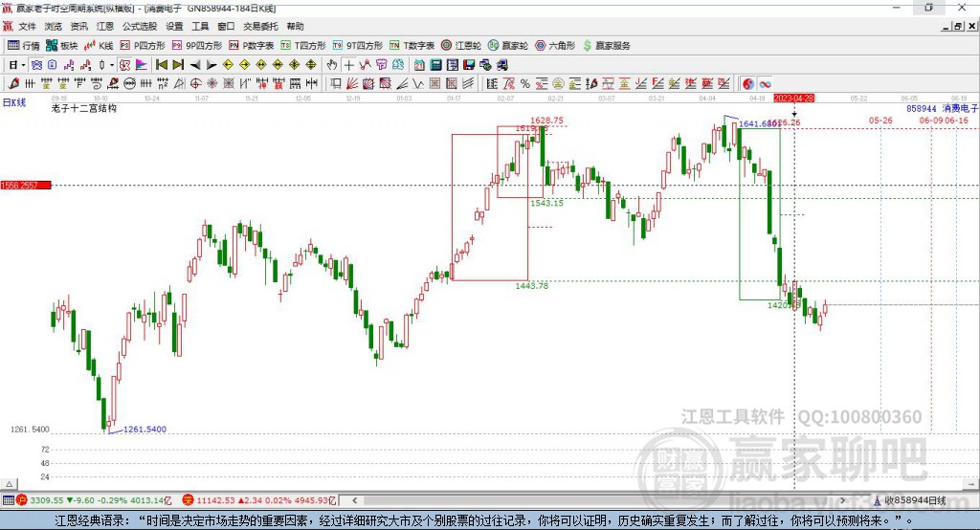Select the red pencil drawing tool
The image size is (980, 530).
coord(13,84)
